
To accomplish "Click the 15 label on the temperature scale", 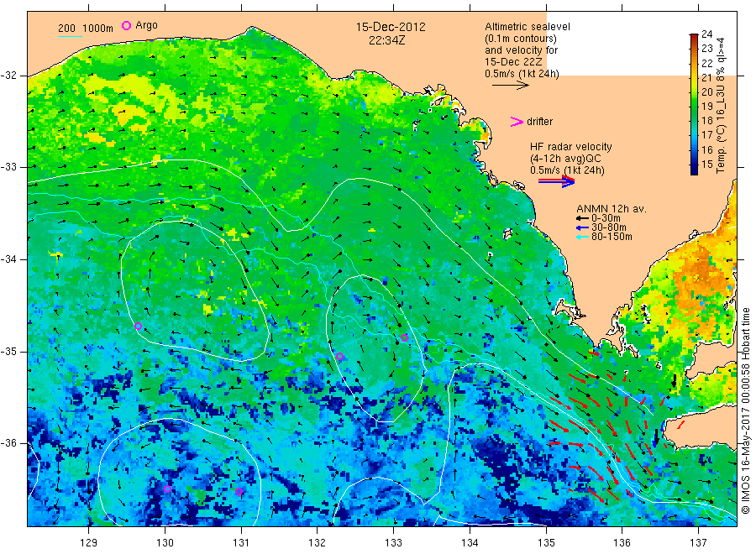I will [x=706, y=165].
